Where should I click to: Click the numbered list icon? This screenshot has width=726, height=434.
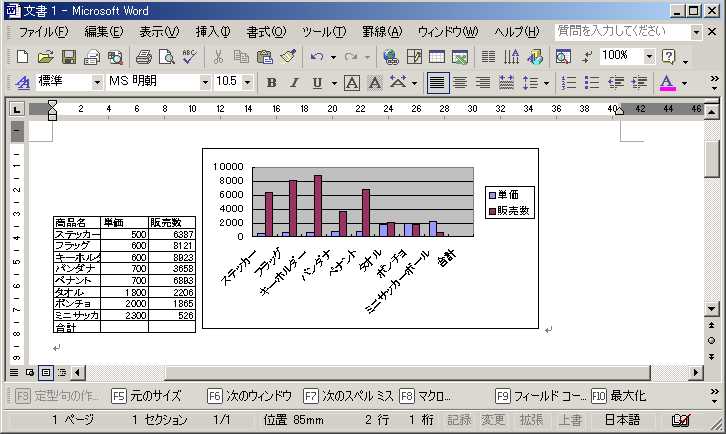point(568,83)
